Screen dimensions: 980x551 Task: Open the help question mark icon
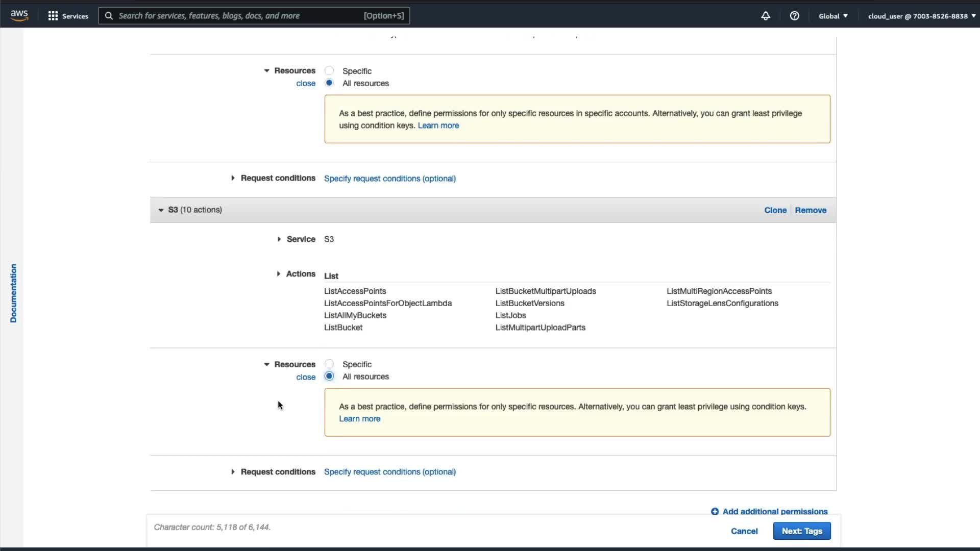pyautogui.click(x=794, y=16)
